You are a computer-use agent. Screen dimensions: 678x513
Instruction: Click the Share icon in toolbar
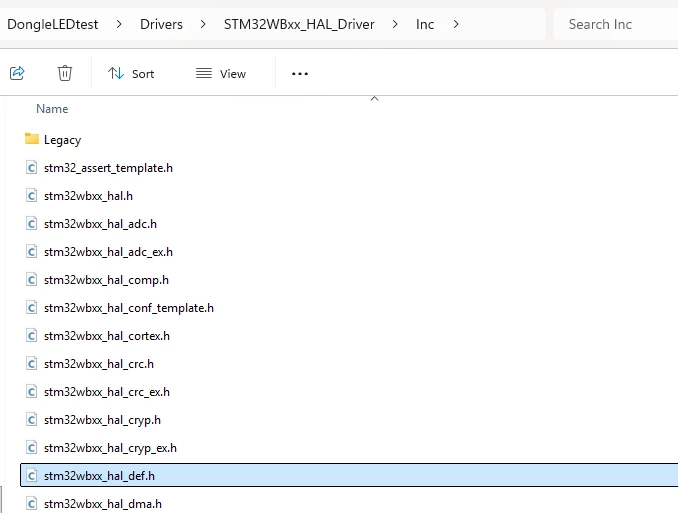[17, 73]
